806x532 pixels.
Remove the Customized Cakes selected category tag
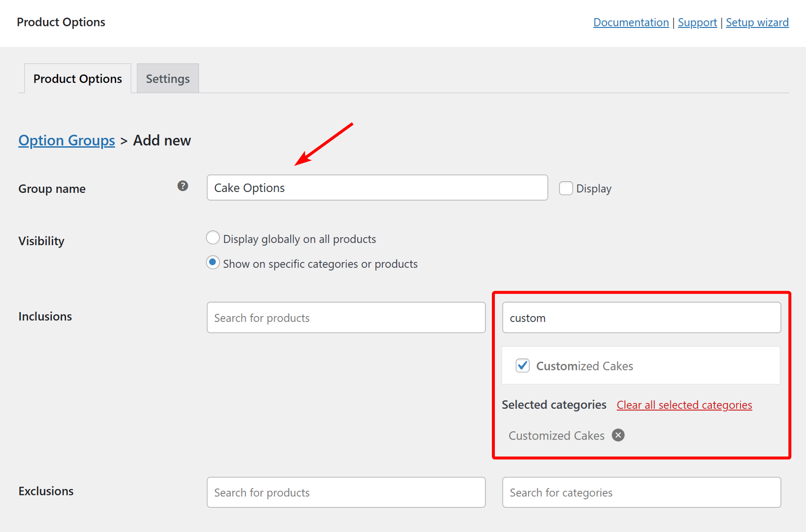618,435
